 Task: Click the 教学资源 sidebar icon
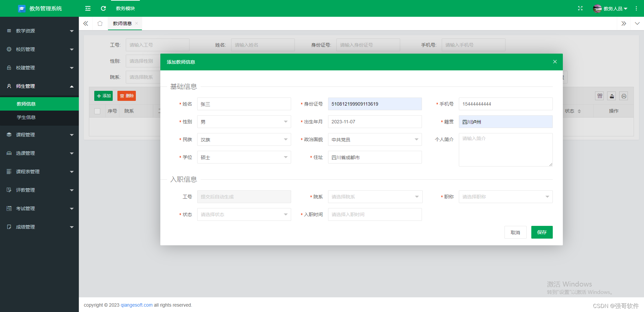coord(9,31)
